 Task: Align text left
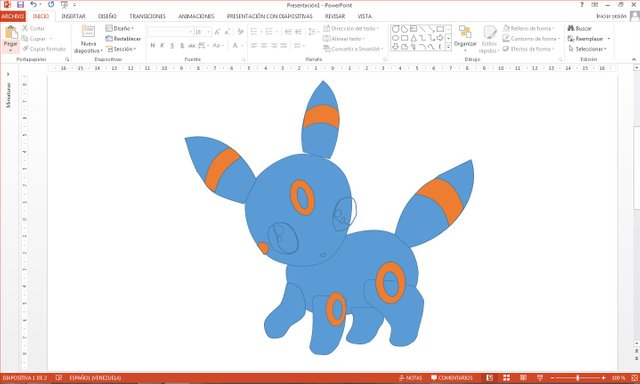(x=254, y=45)
